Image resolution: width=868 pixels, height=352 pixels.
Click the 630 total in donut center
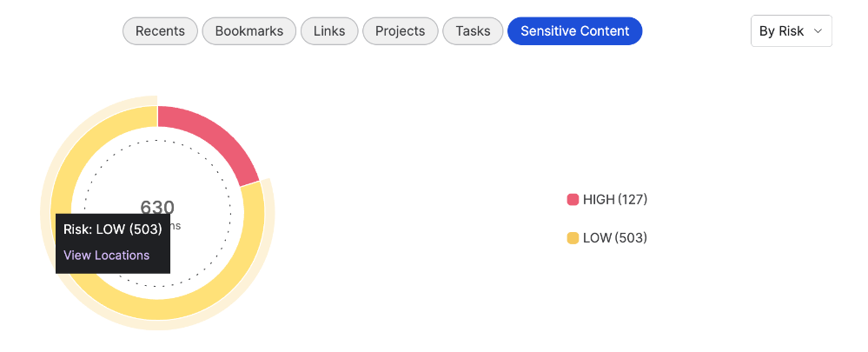coord(157,207)
